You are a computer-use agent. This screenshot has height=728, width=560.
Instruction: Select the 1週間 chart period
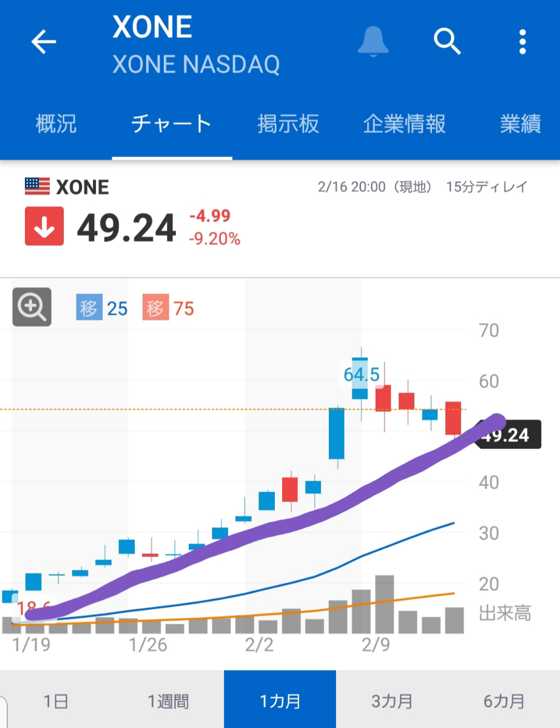[x=168, y=699]
